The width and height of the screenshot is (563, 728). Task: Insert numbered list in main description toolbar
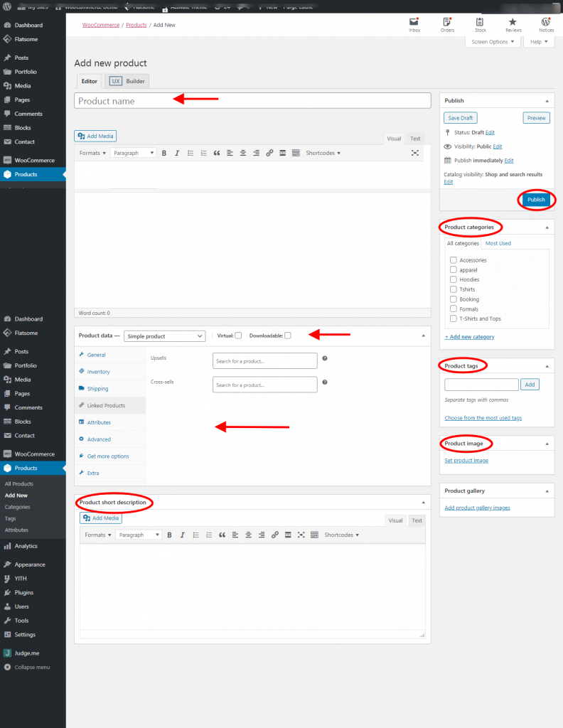point(203,153)
